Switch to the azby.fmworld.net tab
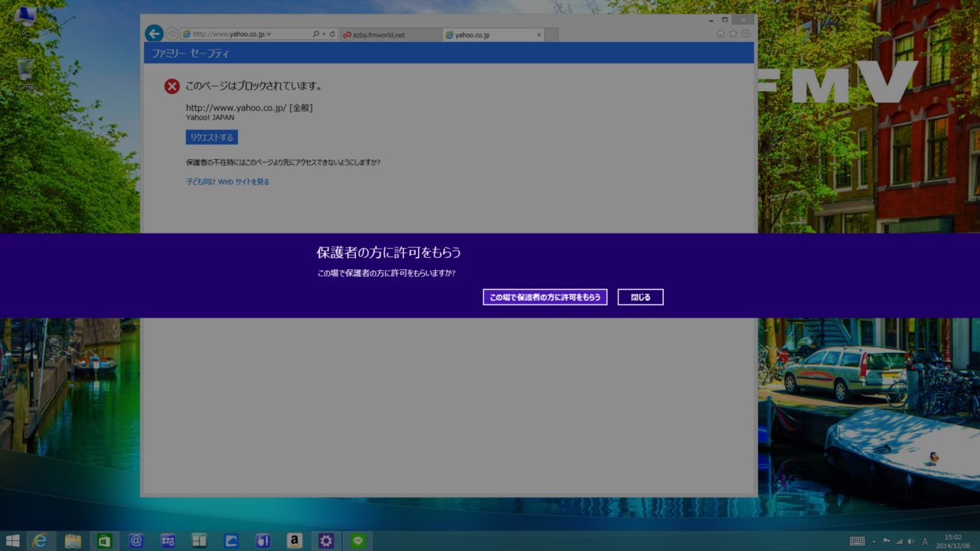The width and height of the screenshot is (980, 551). pyautogui.click(x=390, y=35)
